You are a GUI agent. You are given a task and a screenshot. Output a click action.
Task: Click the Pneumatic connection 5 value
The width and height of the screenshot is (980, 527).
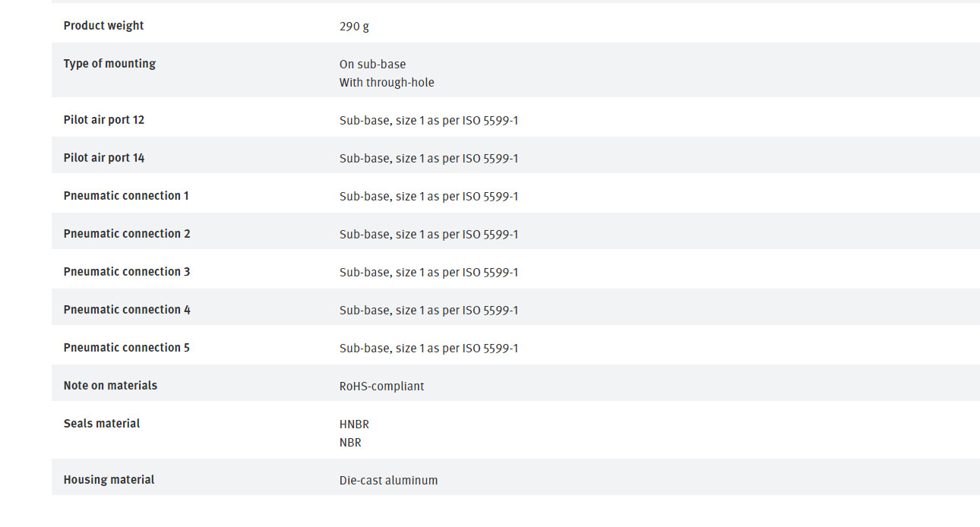coord(428,349)
